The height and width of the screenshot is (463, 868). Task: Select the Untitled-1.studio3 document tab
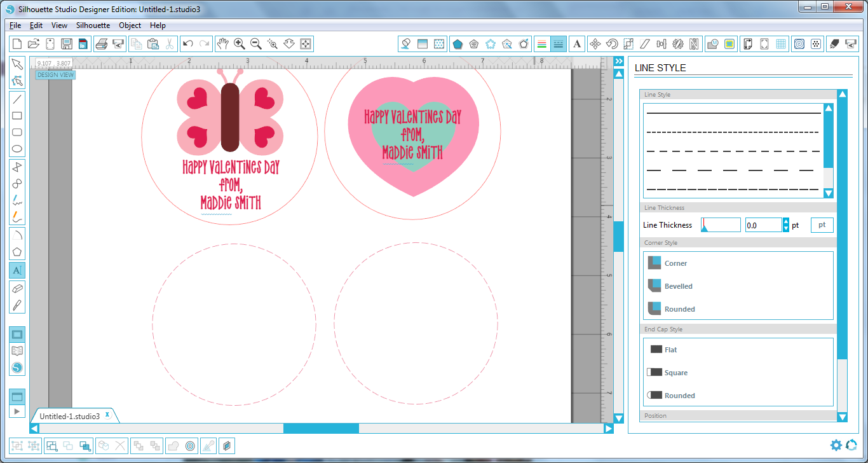69,416
